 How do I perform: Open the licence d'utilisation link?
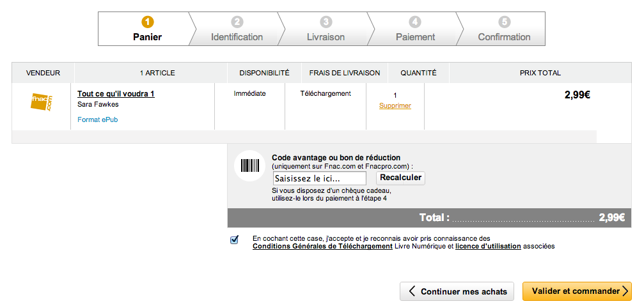[488, 246]
